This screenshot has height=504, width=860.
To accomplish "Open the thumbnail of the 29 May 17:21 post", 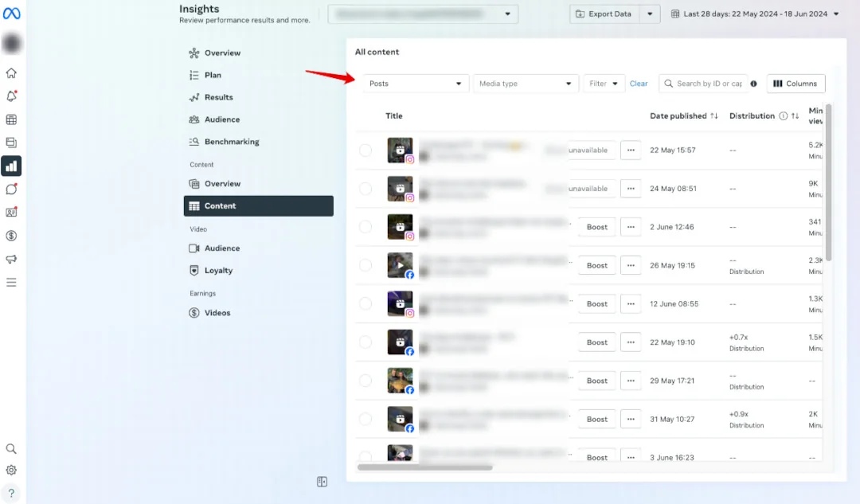I will pos(400,380).
